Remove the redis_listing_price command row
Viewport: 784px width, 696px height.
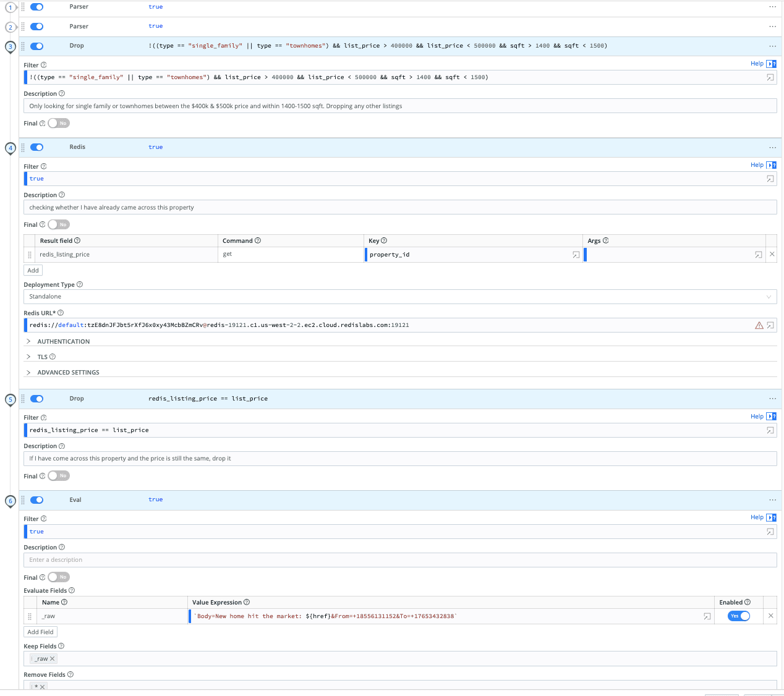(x=772, y=254)
